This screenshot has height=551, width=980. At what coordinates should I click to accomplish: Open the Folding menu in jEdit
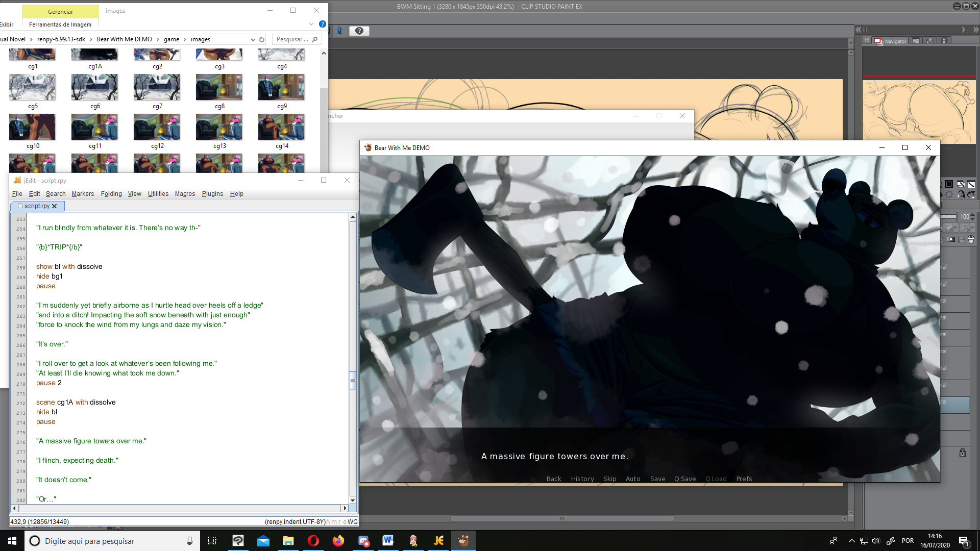111,194
